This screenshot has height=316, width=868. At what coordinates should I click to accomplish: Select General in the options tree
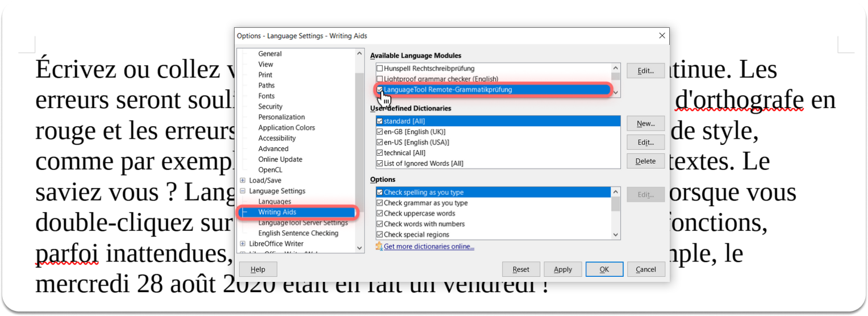coord(270,54)
